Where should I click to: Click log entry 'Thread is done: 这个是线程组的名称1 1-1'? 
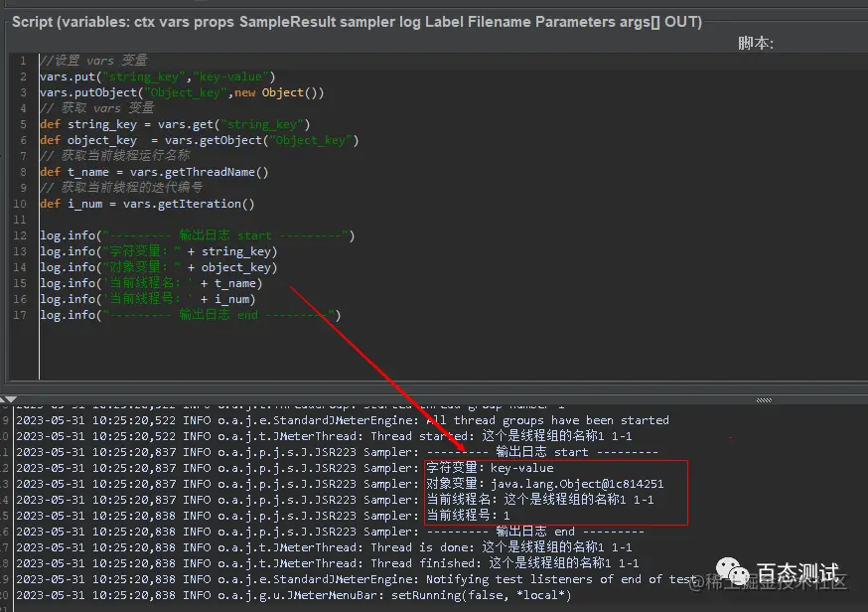click(x=324, y=547)
